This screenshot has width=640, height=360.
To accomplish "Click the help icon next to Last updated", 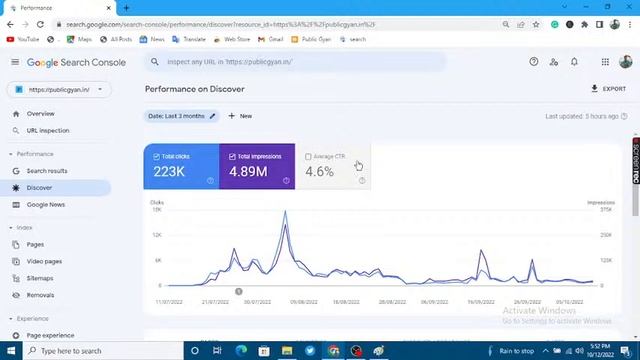I will click(624, 116).
